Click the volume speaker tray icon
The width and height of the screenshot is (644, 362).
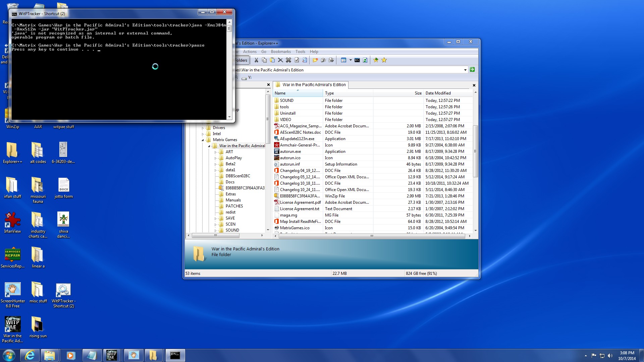(610, 356)
